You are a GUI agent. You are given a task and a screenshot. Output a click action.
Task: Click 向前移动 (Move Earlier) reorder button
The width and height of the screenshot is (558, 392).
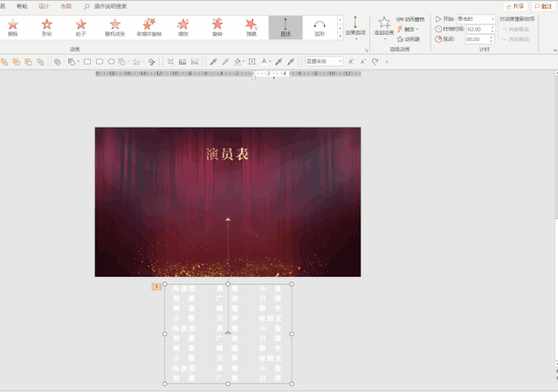(x=516, y=29)
